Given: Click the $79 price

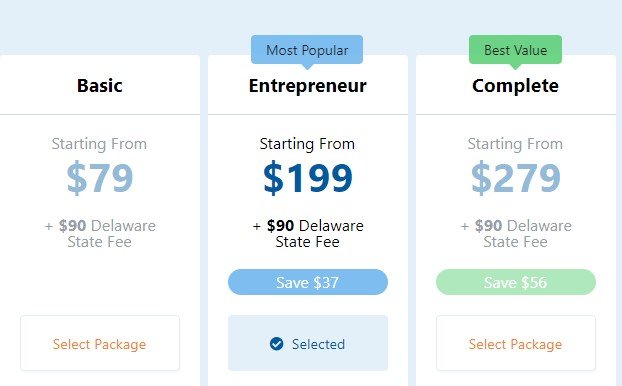Looking at the screenshot, I should tap(100, 178).
